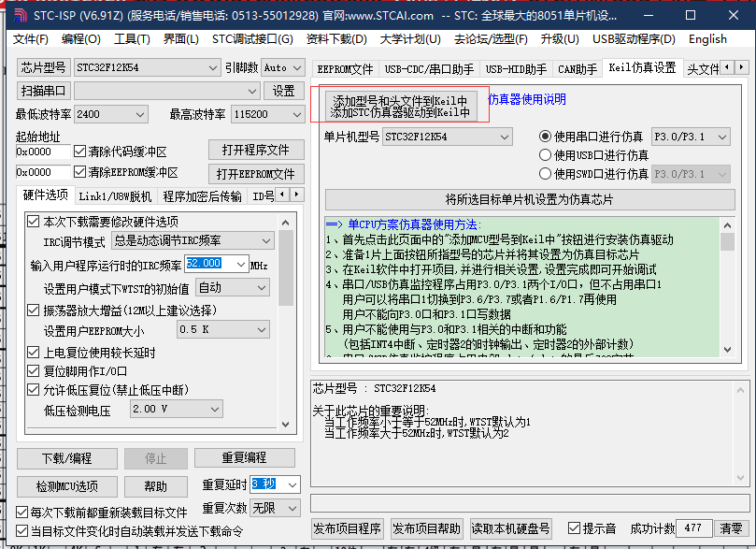
Task: Click down arrow of hardware options scrollbar
Action: tap(285, 424)
